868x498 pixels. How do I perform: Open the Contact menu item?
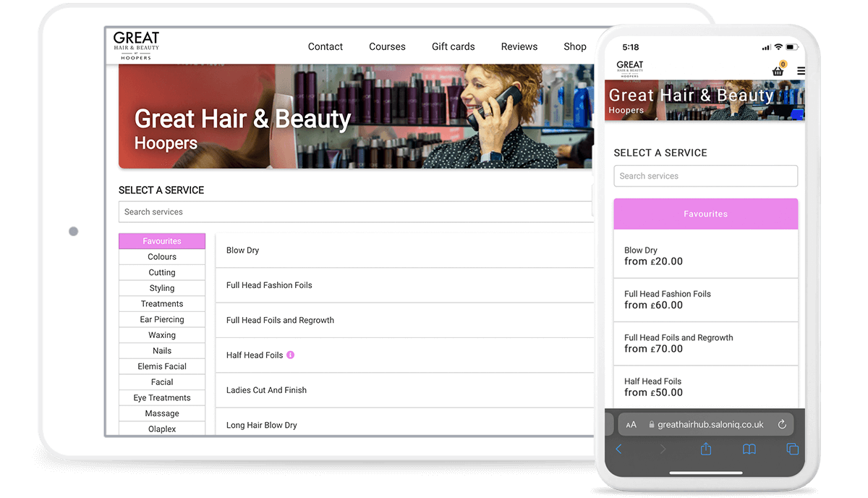tap(325, 46)
